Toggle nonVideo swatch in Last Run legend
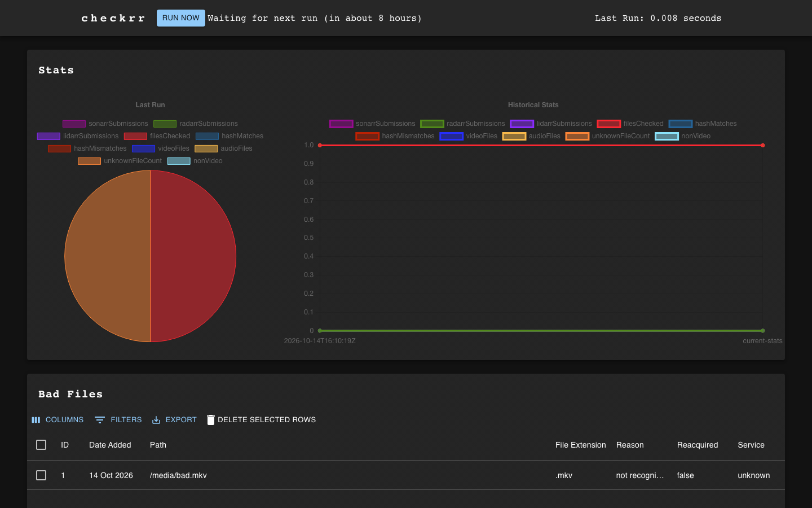This screenshot has height=508, width=812. pyautogui.click(x=179, y=161)
